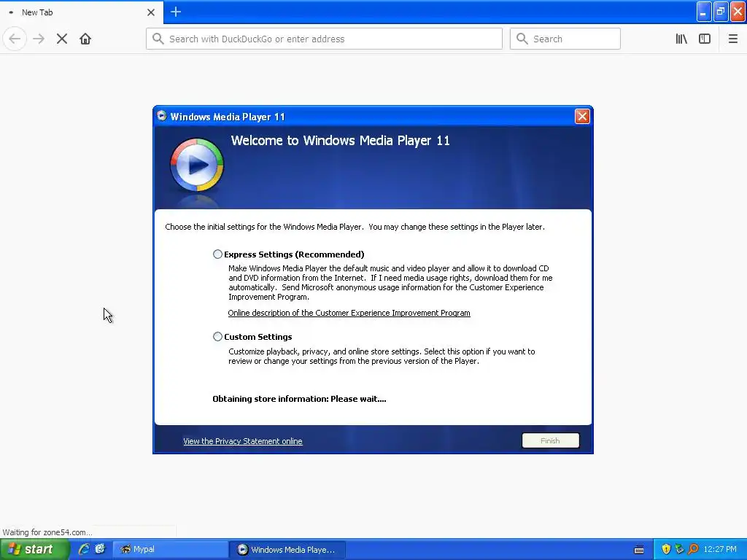Open the Windows Start menu
This screenshot has width=747, height=560.
(35, 549)
